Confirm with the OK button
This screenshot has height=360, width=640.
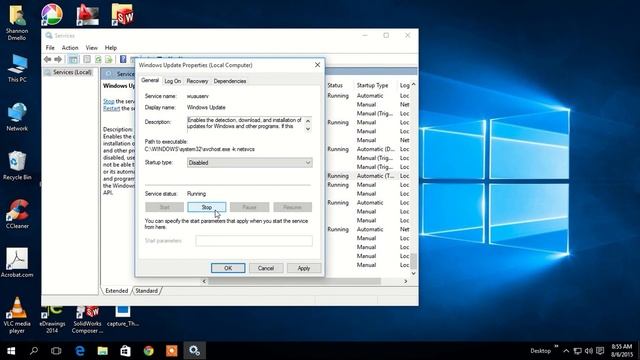coord(228,268)
